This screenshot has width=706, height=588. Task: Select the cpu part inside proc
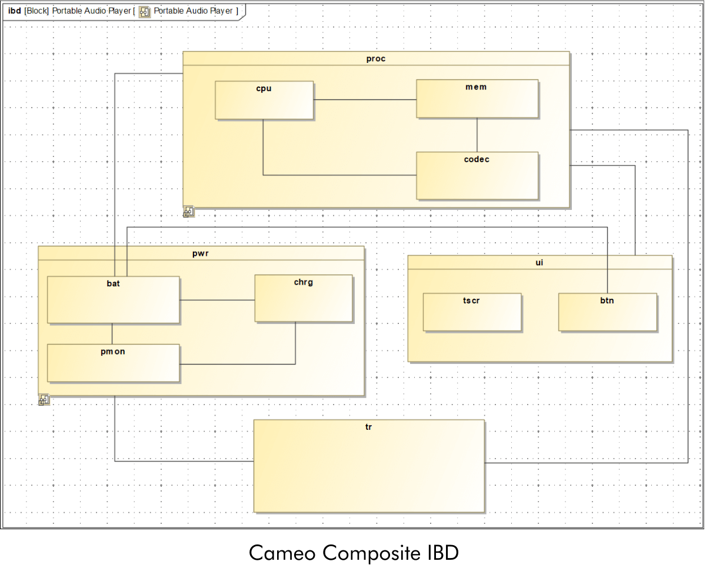point(264,99)
